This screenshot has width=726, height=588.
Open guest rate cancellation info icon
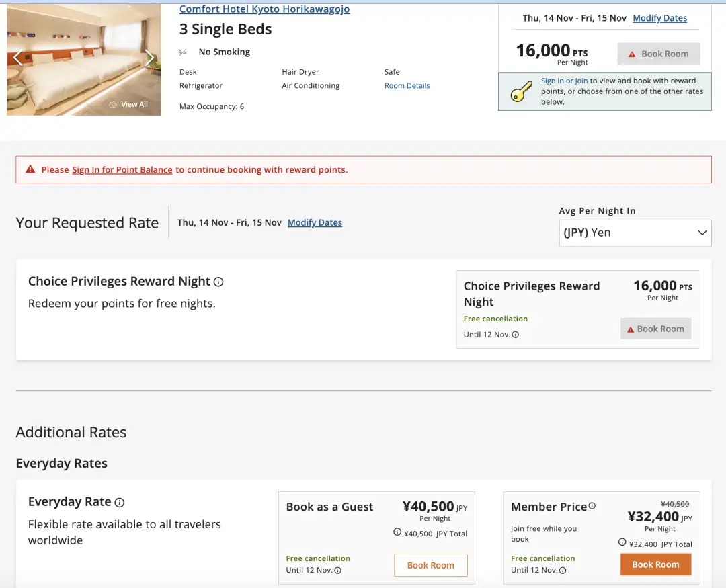(337, 571)
